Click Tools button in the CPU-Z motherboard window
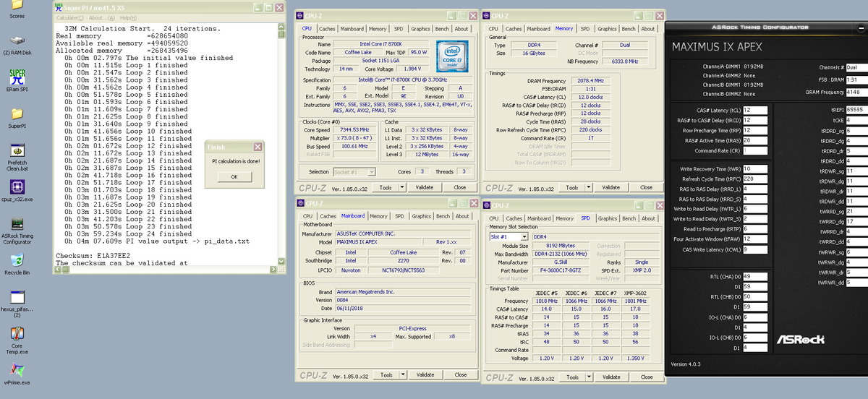Viewport: 868px width, 399px height. tap(386, 374)
